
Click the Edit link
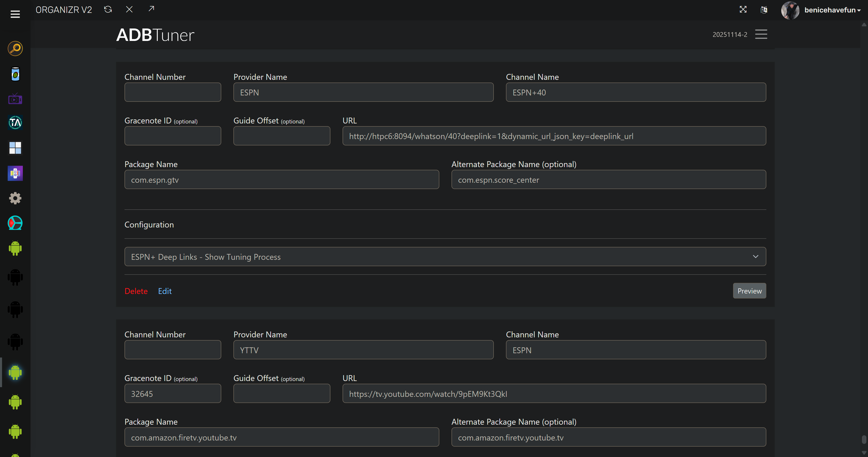coord(165,291)
